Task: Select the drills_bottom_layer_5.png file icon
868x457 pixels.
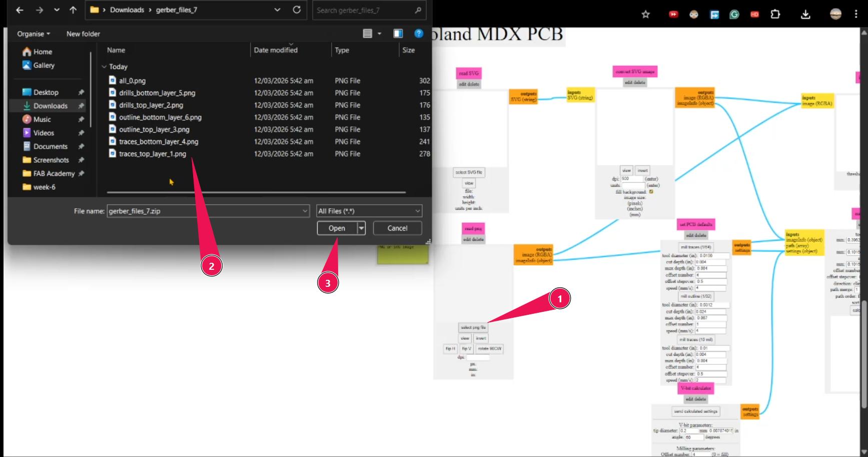Action: point(113,93)
